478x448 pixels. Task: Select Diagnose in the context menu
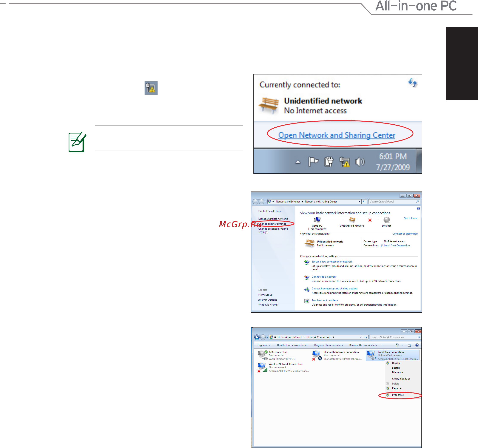coord(397,372)
